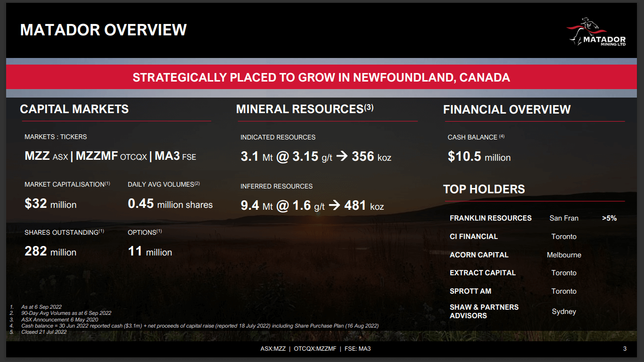Select the '9.4 Mt @ 1.6 g/t' figure

point(283,206)
